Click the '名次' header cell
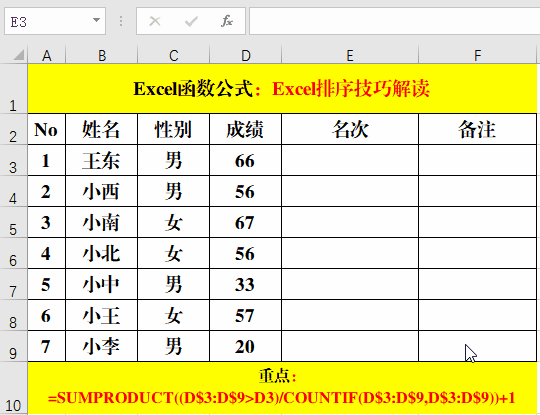The image size is (540, 415). 350,129
